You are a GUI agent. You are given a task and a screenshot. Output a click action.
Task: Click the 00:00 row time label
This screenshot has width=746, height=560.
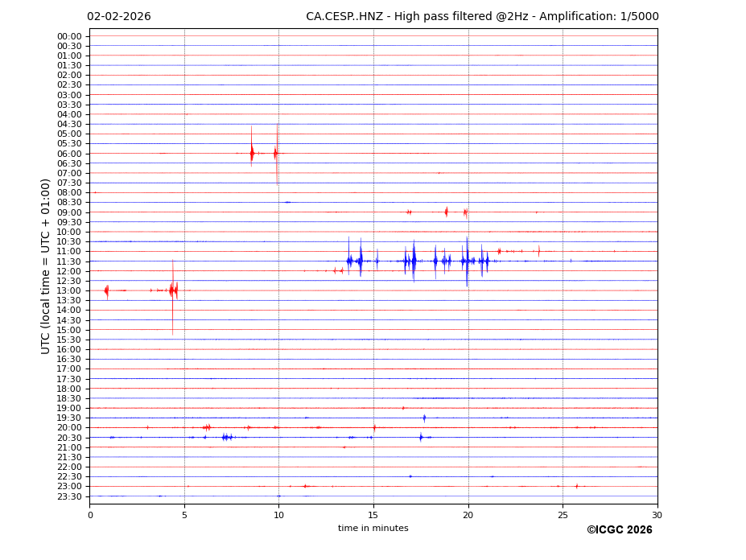(69, 36)
